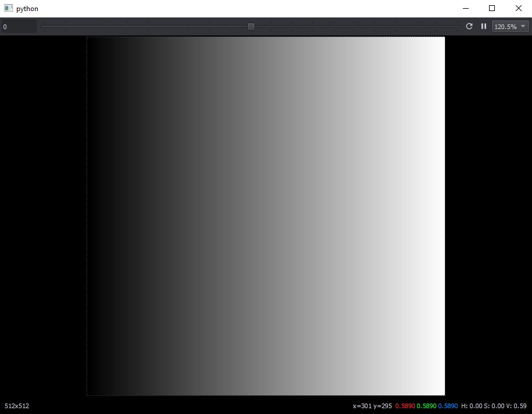
Task: Click the python title in the title bar
Action: (27, 8)
